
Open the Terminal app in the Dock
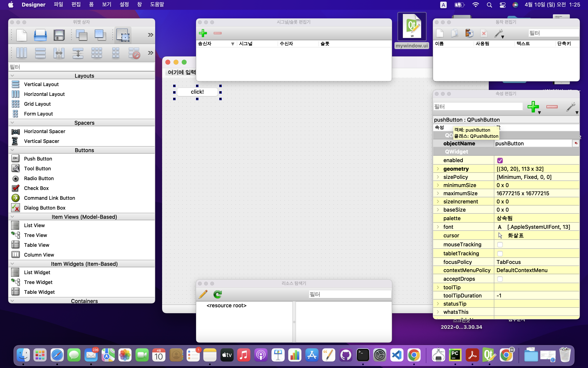[363, 355]
